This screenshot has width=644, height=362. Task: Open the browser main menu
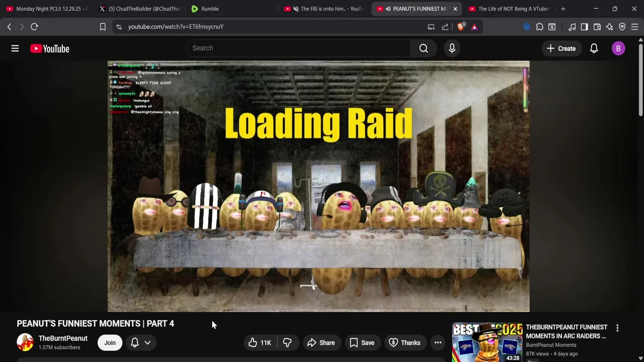click(x=635, y=27)
